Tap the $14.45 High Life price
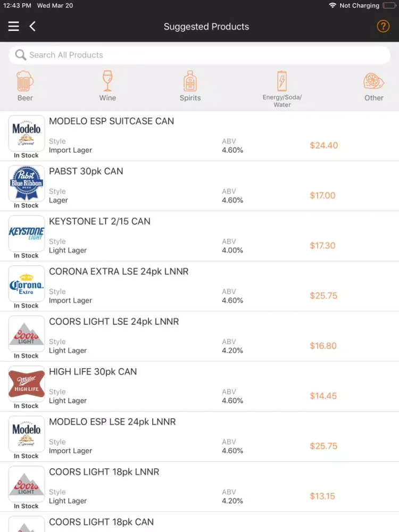 tap(323, 396)
